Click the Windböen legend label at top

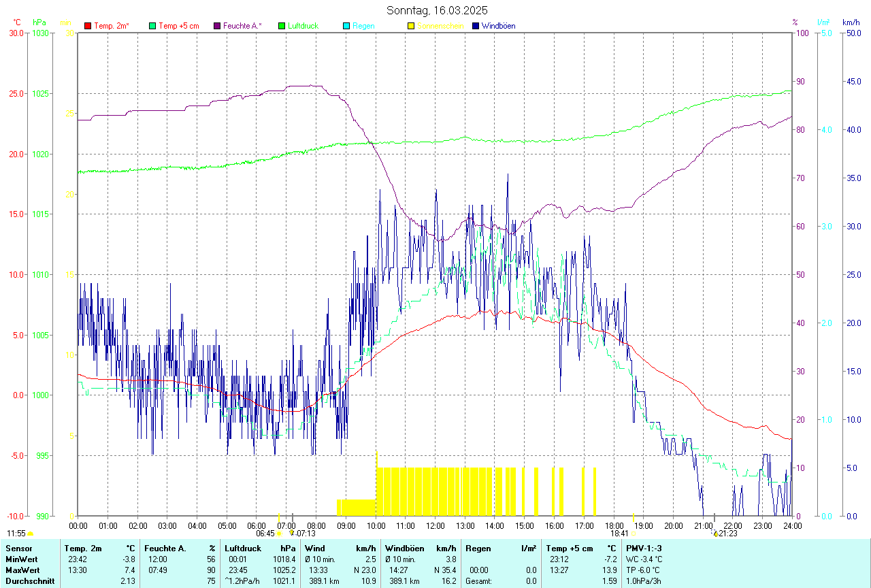tap(498, 26)
